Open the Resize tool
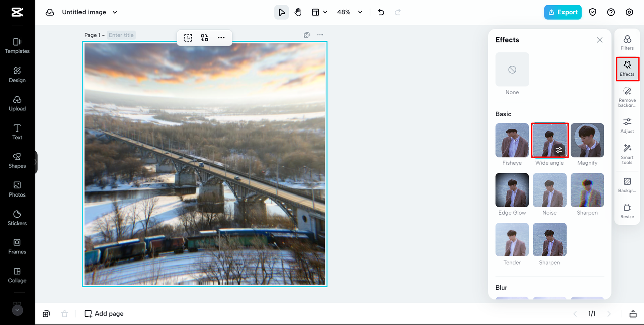Image resolution: width=644 pixels, height=325 pixels. [x=627, y=211]
